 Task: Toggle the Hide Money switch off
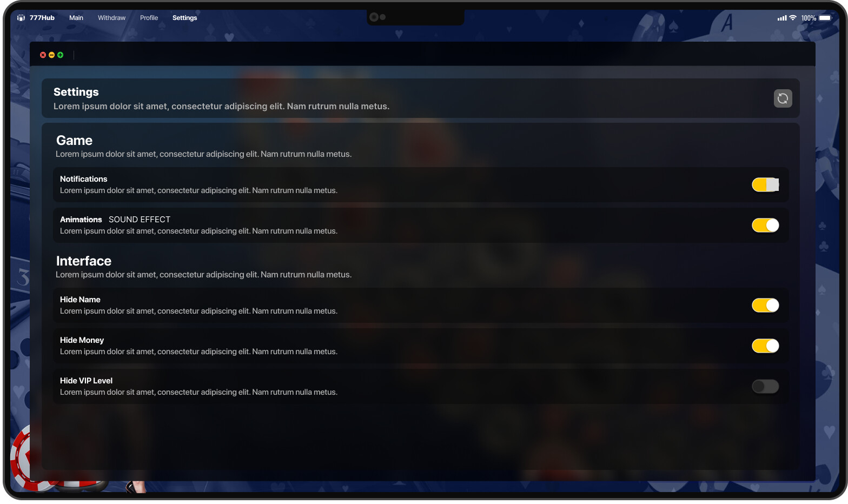(x=765, y=346)
